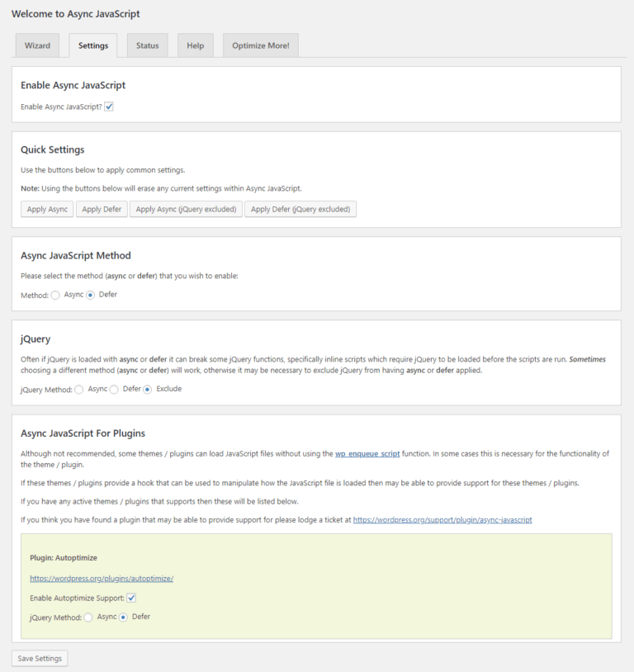Screen dimensions: 634x672
Task: Click the Apply Defer button
Action: click(102, 209)
